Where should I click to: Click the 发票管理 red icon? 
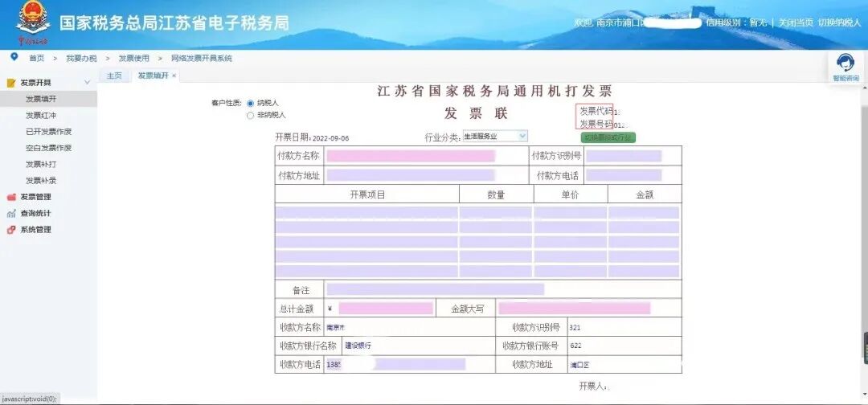coord(10,197)
